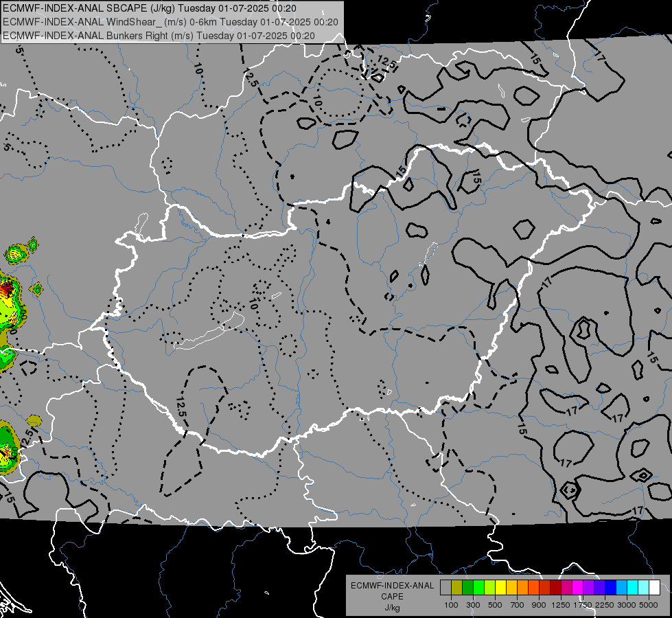This screenshot has height=618, width=672.
Task: Select the brick red swatch after 900
Action: point(545,588)
